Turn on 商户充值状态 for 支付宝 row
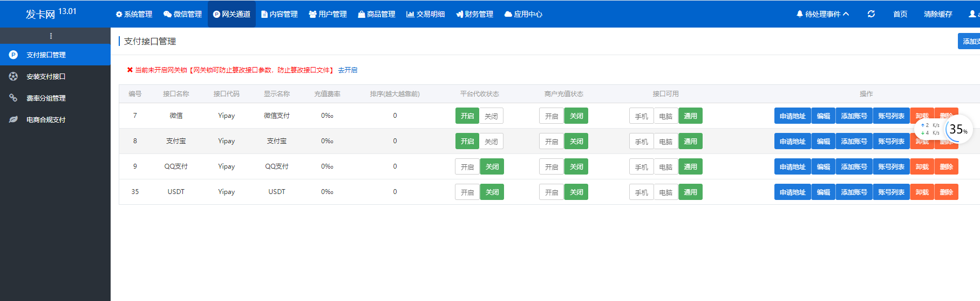 click(552, 142)
